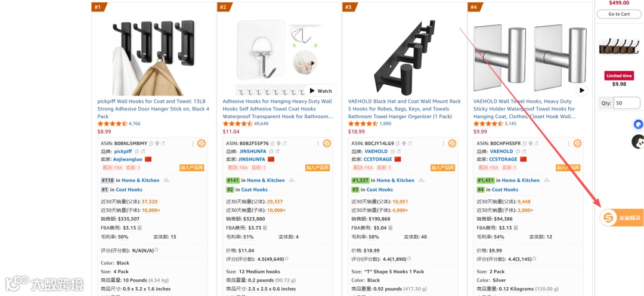Click the orange SellerSprite logo in pickpiff card

click(x=202, y=143)
